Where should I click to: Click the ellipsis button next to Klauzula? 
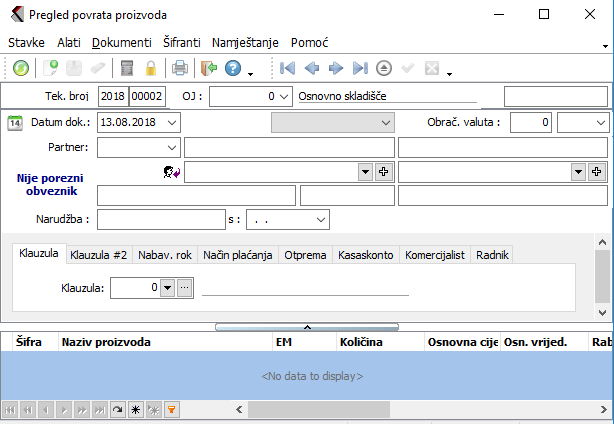184,288
